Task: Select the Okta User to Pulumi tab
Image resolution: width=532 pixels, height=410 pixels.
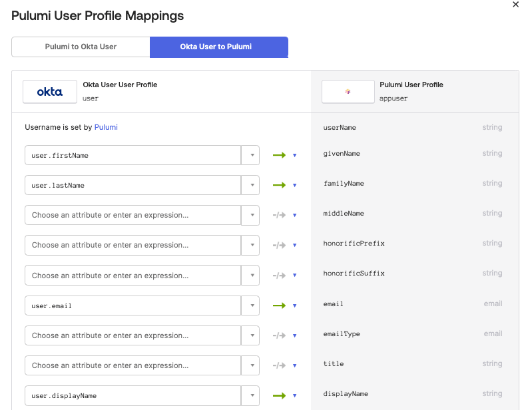Action: point(219,47)
